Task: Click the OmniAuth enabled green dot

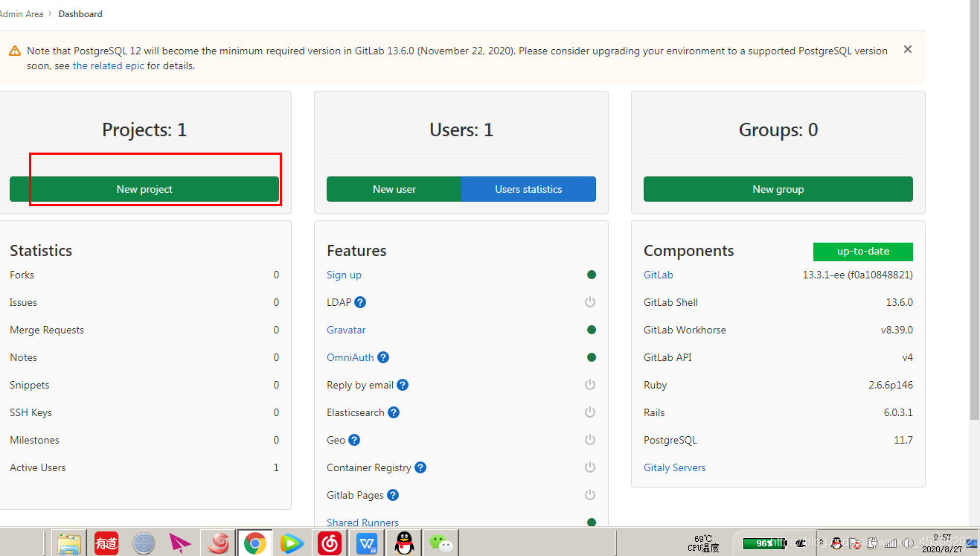Action: [592, 357]
